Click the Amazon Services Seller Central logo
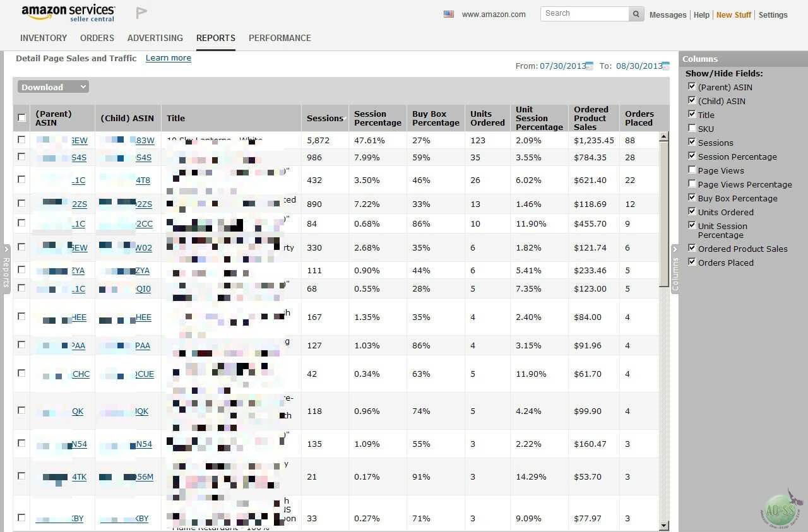 pos(68,13)
